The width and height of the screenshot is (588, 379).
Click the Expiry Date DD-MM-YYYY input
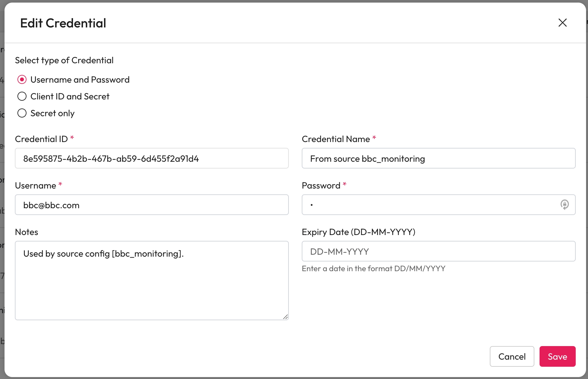pos(438,251)
